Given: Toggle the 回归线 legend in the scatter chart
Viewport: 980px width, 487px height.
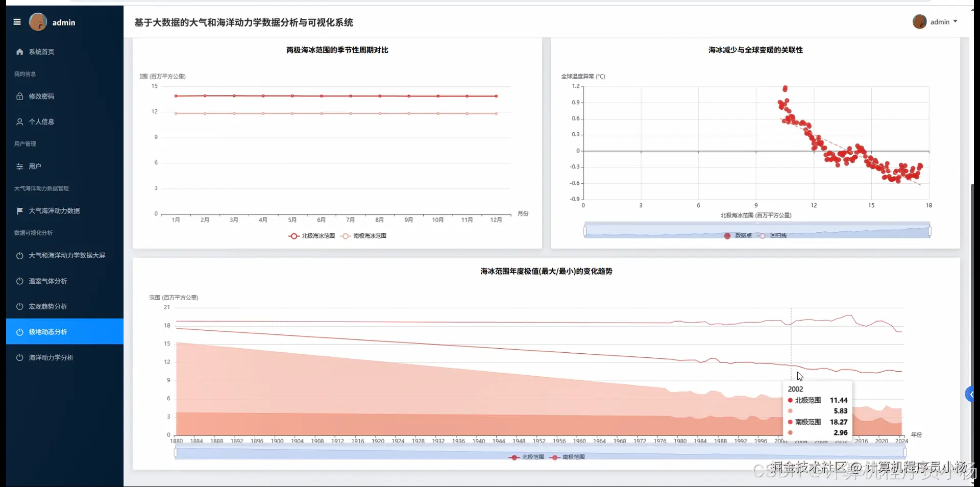Looking at the screenshot, I should 773,235.
